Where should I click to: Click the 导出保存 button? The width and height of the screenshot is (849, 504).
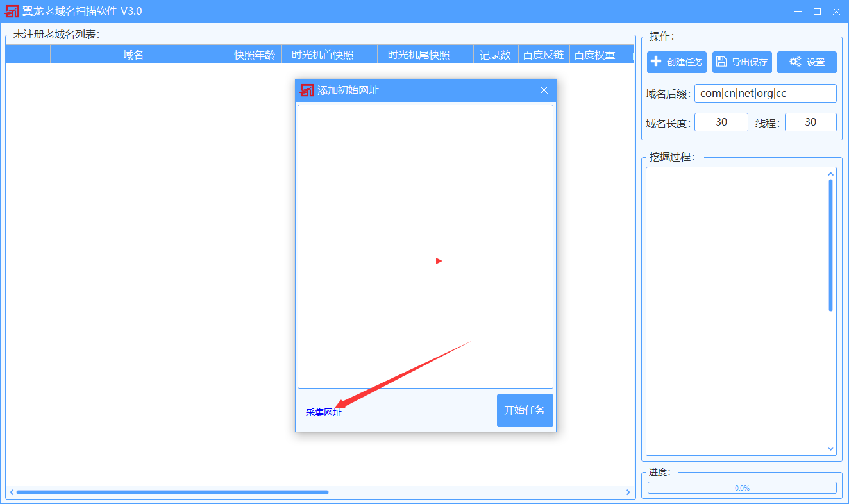(x=742, y=62)
